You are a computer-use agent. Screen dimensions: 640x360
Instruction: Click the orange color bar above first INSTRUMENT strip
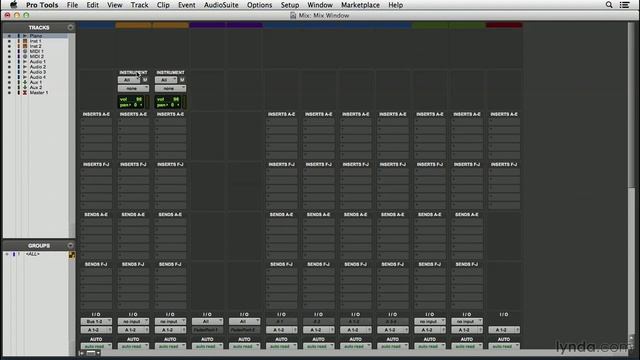point(133,25)
